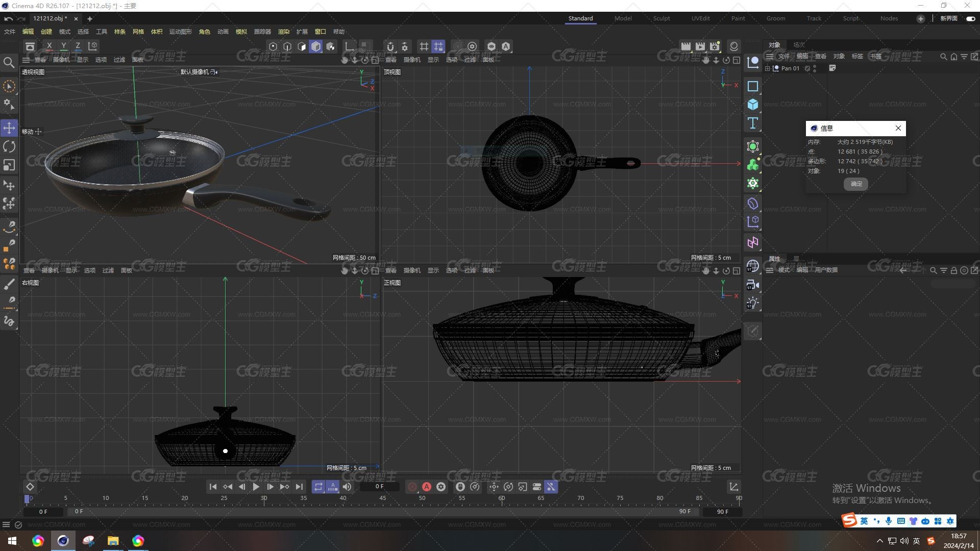The height and width of the screenshot is (551, 980).
Task: Select the Move tool in left toolbar
Action: (9, 128)
